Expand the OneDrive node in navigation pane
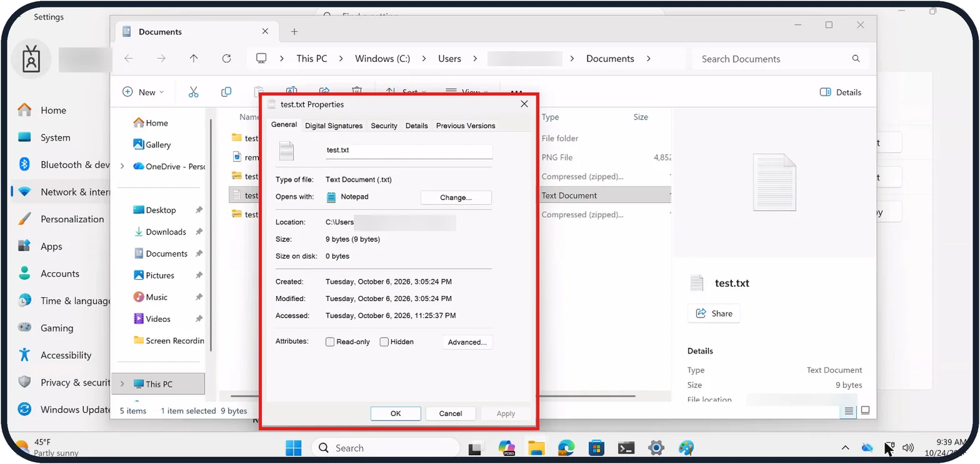This screenshot has width=980, height=464. [122, 167]
